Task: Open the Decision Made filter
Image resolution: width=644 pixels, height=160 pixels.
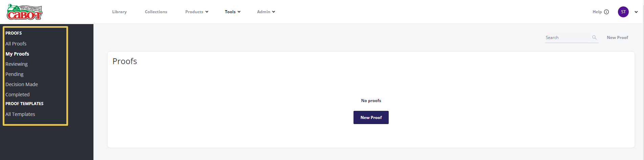Action: tap(22, 84)
